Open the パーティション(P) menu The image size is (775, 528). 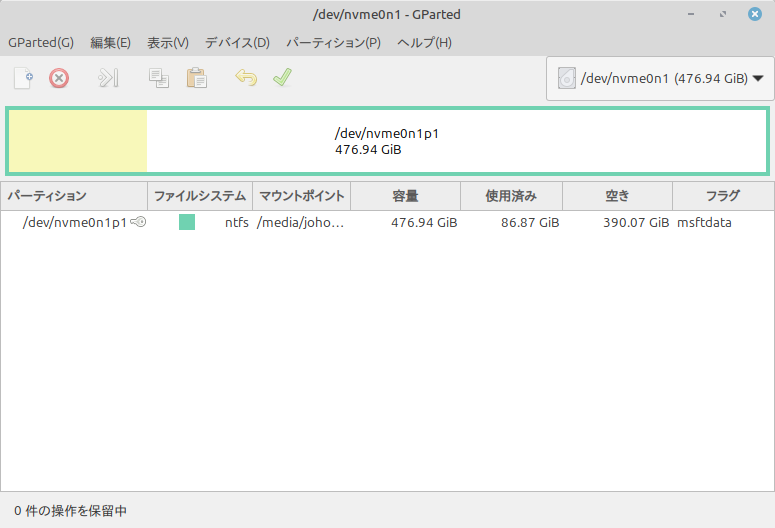pos(333,43)
